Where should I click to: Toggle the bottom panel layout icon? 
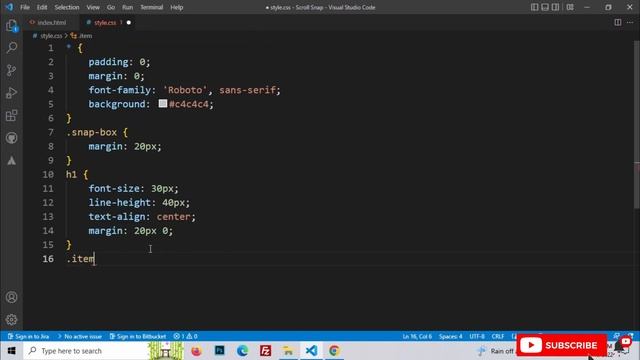545,7
